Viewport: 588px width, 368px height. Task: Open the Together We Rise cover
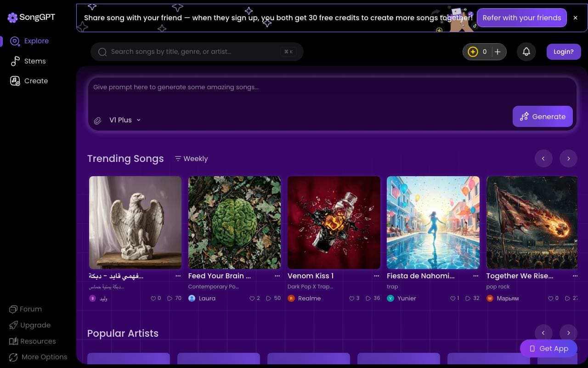coord(532,223)
